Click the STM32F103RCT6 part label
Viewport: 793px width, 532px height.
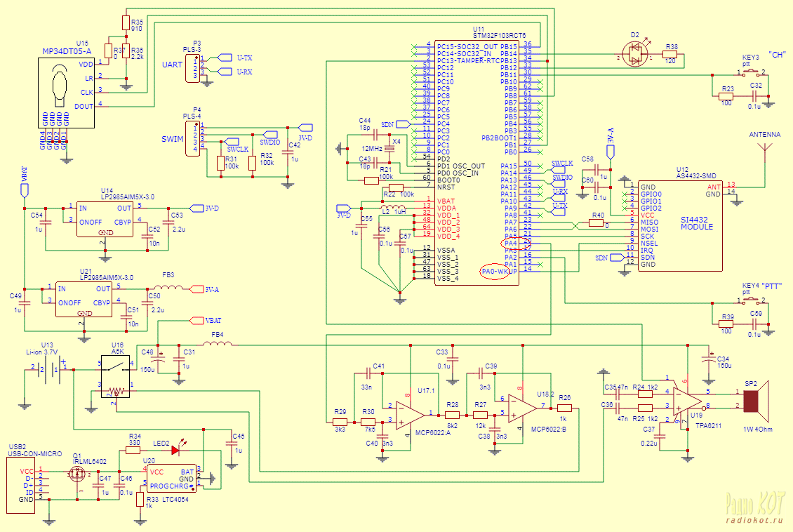499,36
